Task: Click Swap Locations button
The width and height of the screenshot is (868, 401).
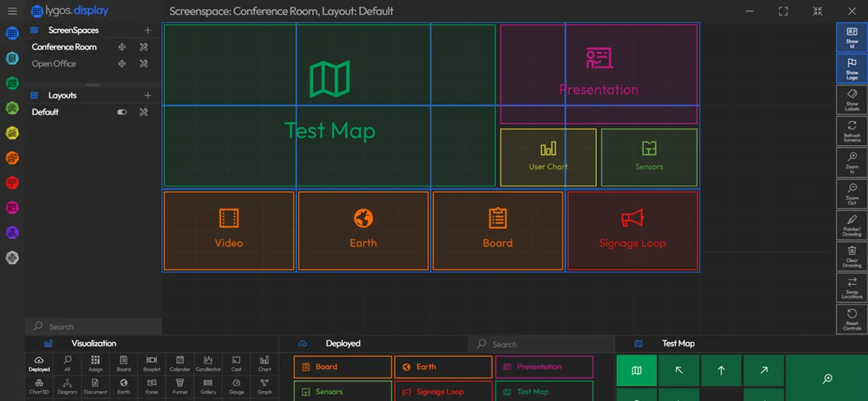Action: 852,288
